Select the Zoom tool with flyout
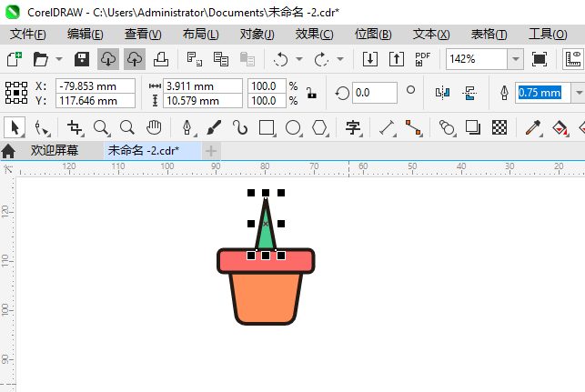 102,128
